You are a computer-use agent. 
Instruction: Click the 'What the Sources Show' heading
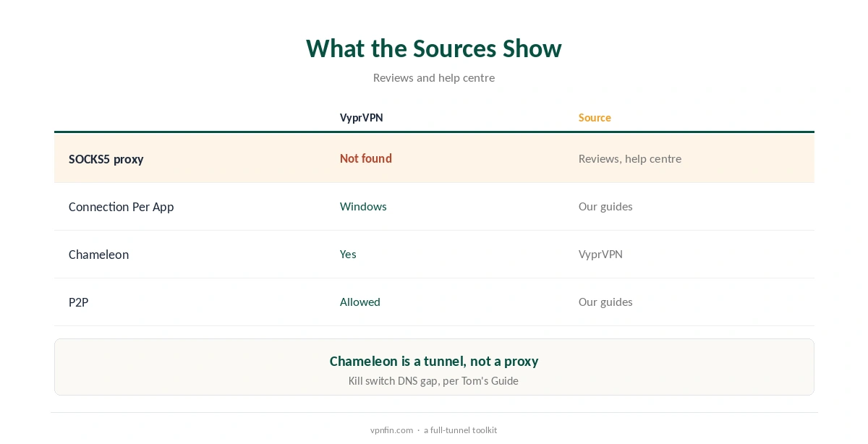(434, 48)
